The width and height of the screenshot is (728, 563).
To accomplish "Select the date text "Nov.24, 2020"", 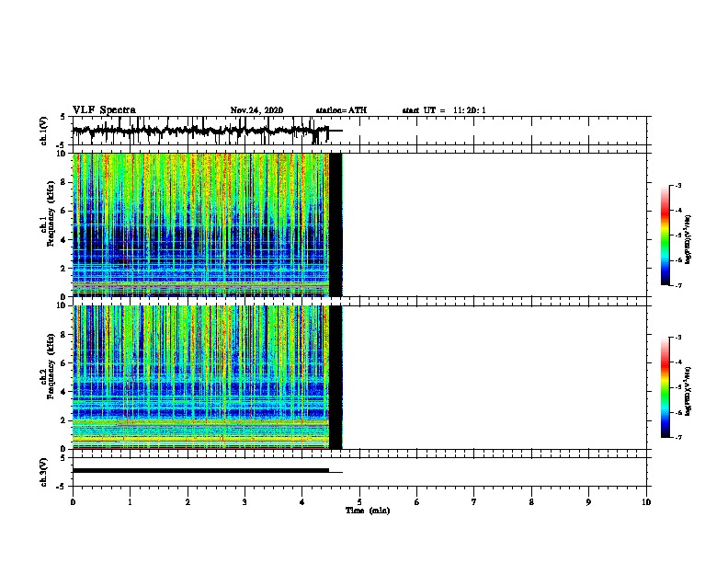I will (x=256, y=110).
